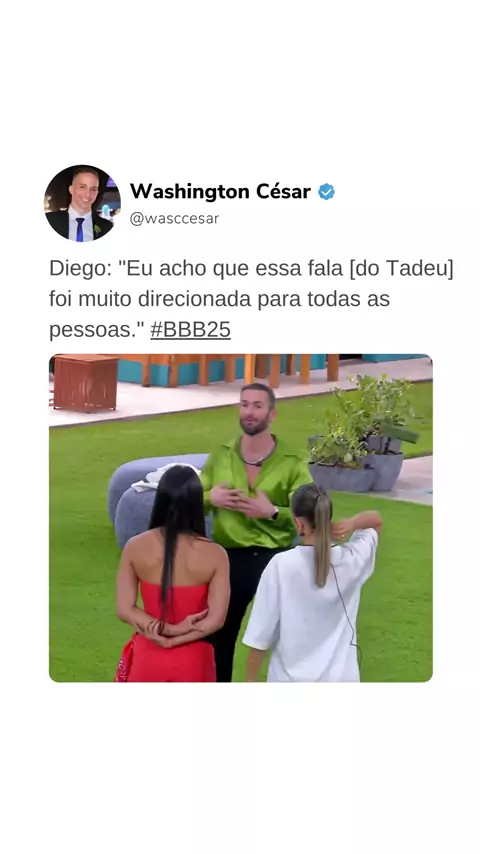The width and height of the screenshot is (480, 854).
Task: Open the @wasccesar handle
Action: coord(174,218)
